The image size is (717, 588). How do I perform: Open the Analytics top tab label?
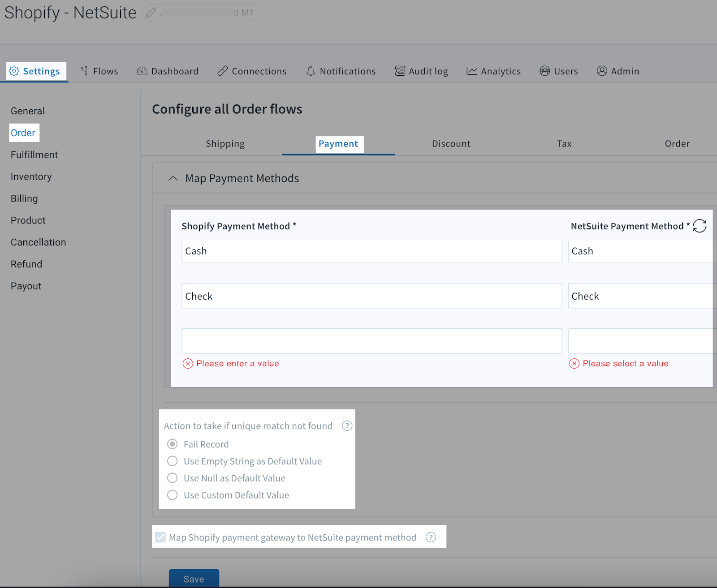[x=501, y=71]
